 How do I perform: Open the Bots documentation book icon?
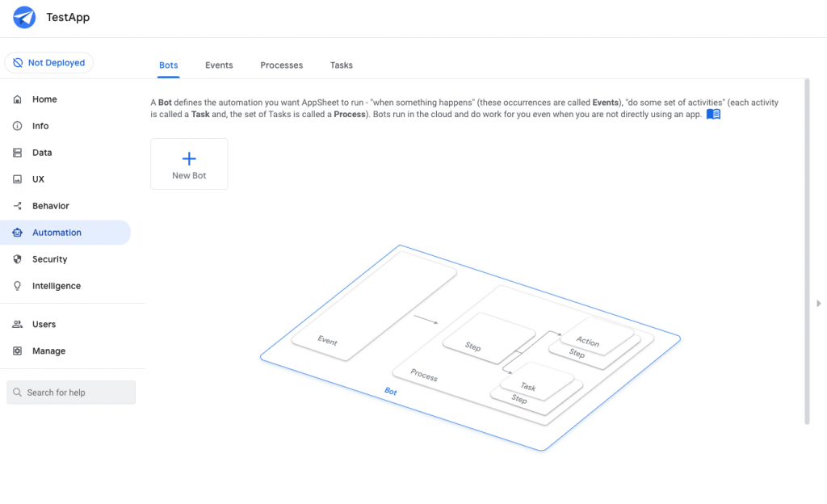pyautogui.click(x=713, y=114)
